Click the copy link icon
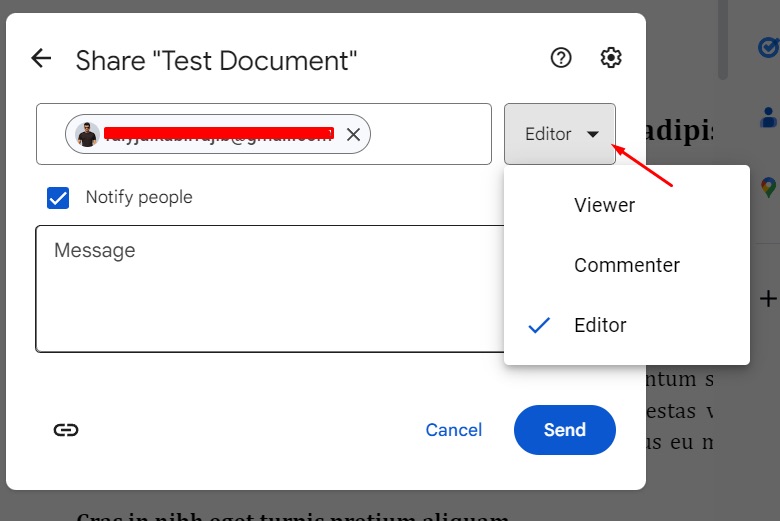Screen dimensions: 780x521 pos(66,430)
